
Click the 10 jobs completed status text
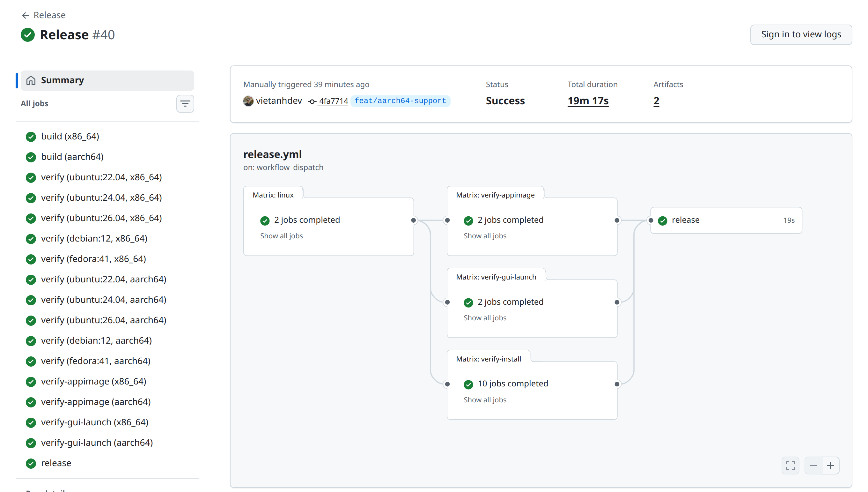(512, 384)
